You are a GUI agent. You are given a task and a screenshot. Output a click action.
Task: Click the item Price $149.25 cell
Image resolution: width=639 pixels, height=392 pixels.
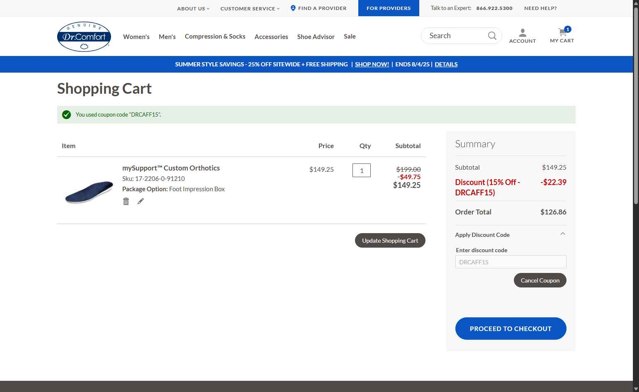pyautogui.click(x=322, y=170)
